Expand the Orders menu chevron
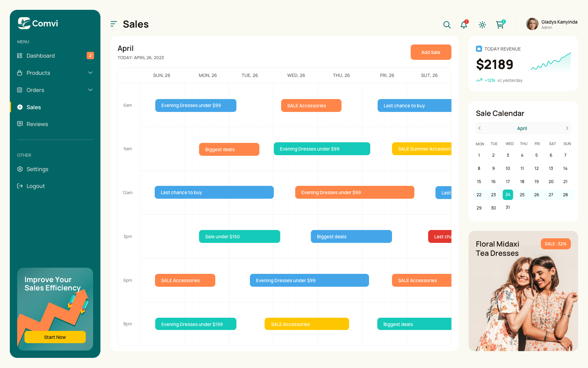 tap(90, 90)
